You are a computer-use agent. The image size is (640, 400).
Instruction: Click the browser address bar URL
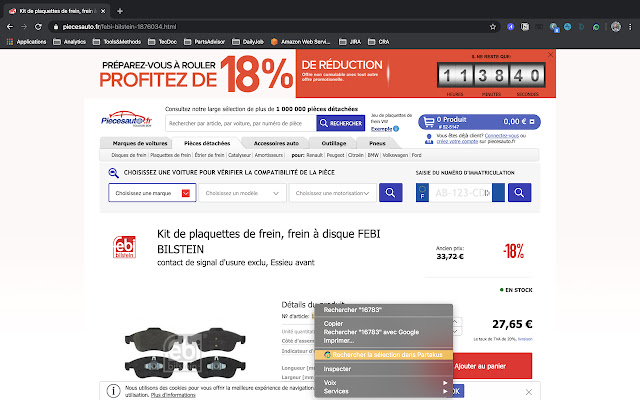pyautogui.click(x=120, y=27)
